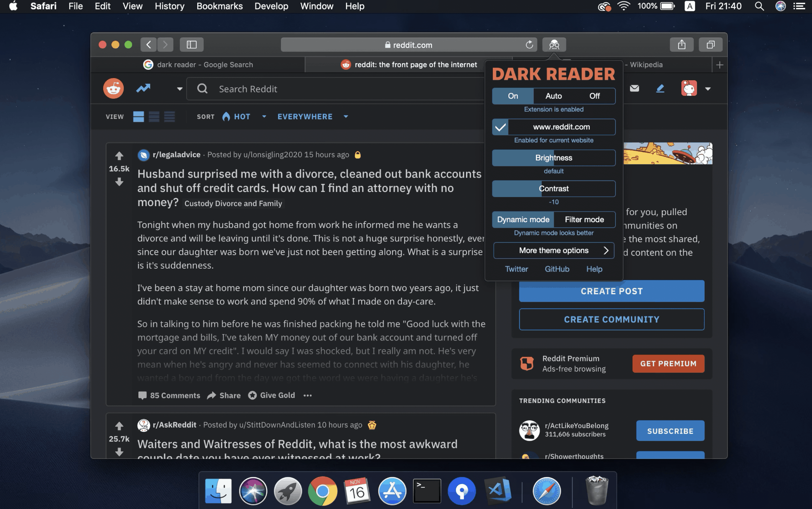Click the reddit.com address bar
This screenshot has height=509, width=812.
click(409, 45)
